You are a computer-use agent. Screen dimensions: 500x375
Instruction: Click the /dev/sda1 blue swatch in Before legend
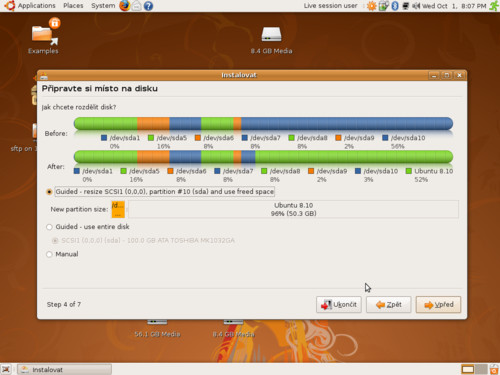(x=104, y=138)
